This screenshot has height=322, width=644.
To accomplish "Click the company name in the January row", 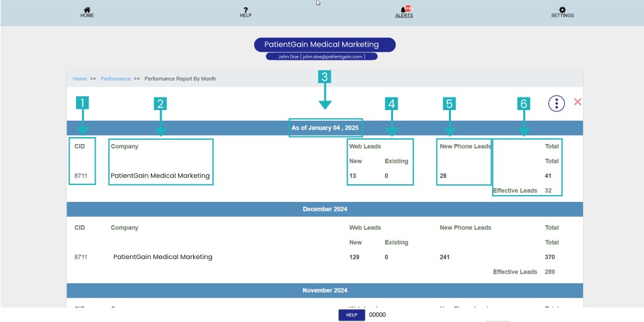I will [160, 176].
